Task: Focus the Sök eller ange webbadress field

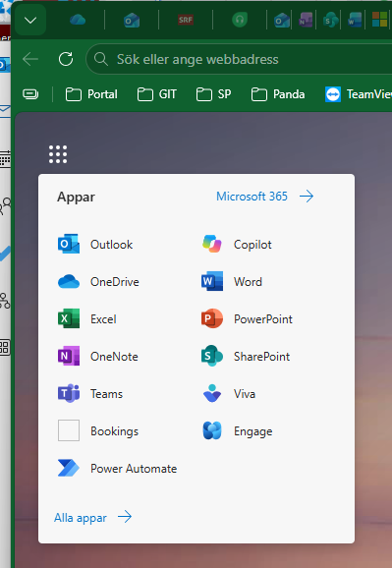Action: [x=239, y=59]
